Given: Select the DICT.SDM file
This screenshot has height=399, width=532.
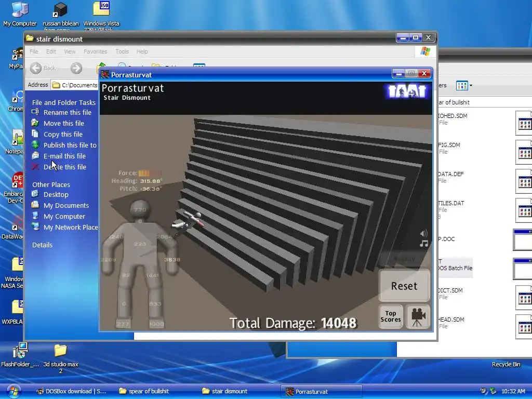Looking at the screenshot, I should tap(450, 294).
